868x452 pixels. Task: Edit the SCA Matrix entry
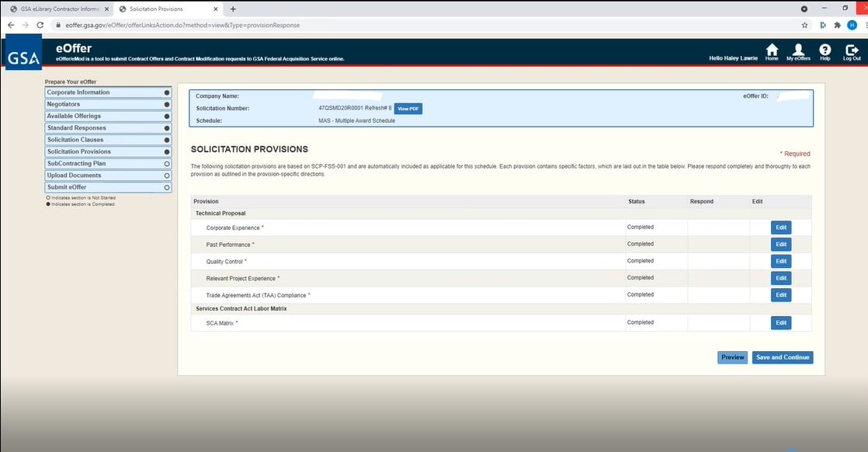[x=780, y=322]
